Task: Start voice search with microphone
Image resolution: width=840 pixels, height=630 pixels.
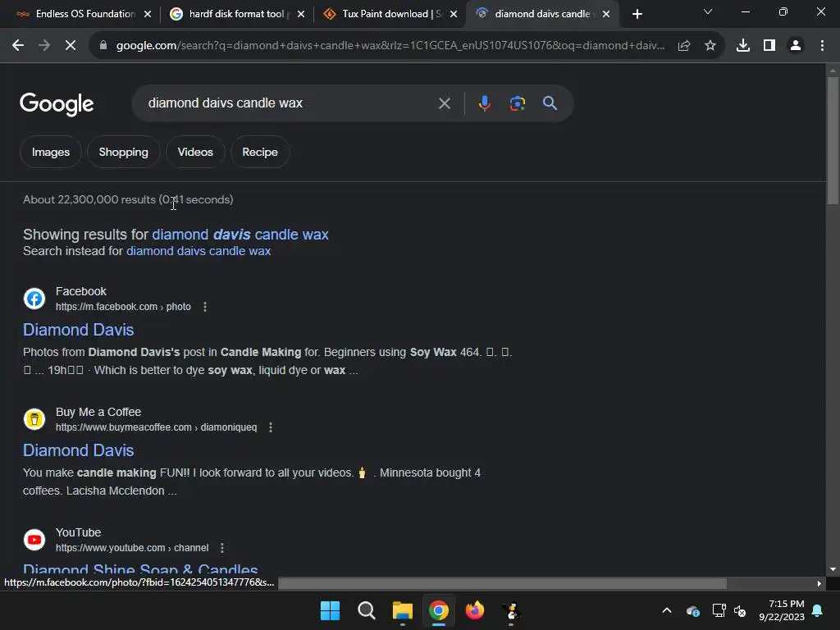Action: click(x=484, y=103)
